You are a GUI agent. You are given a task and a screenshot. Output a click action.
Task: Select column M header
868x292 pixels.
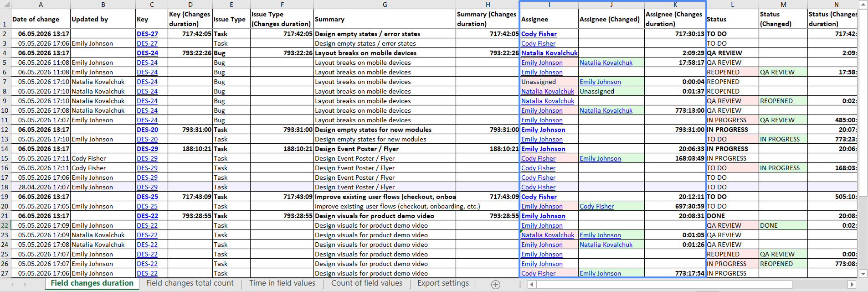tap(783, 5)
